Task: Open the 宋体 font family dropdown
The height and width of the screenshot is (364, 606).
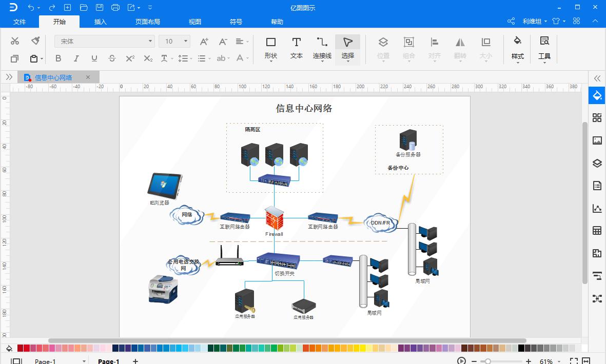Action: [x=105, y=41]
